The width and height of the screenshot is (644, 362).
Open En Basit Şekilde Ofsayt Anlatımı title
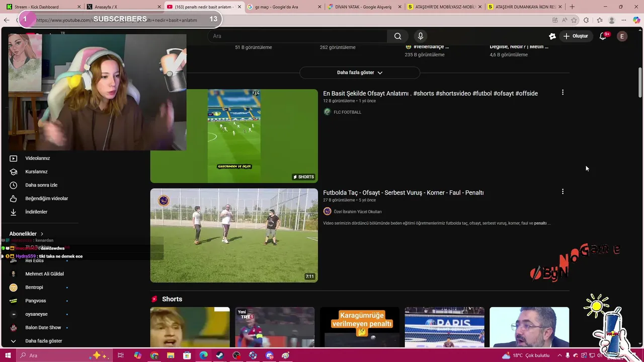[x=430, y=94]
